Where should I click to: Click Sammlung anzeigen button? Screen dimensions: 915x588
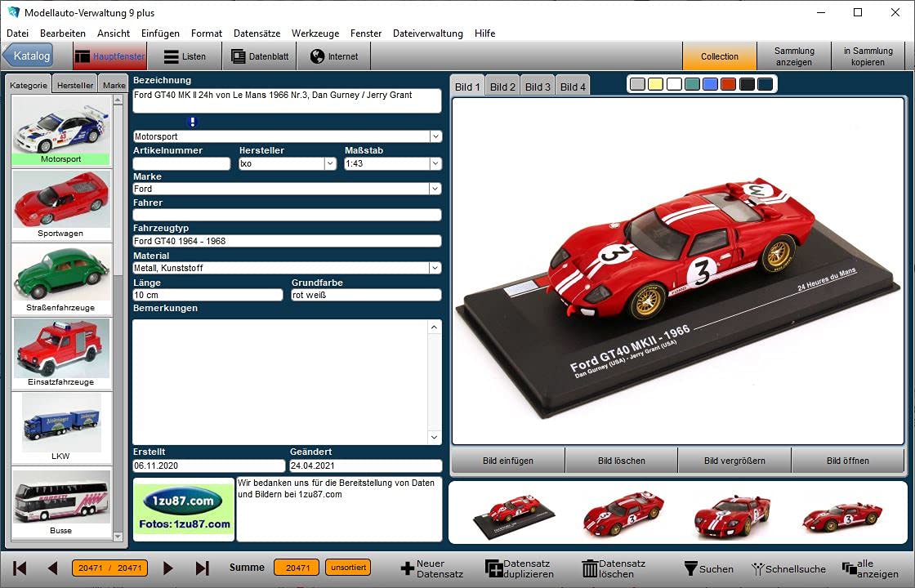(794, 56)
